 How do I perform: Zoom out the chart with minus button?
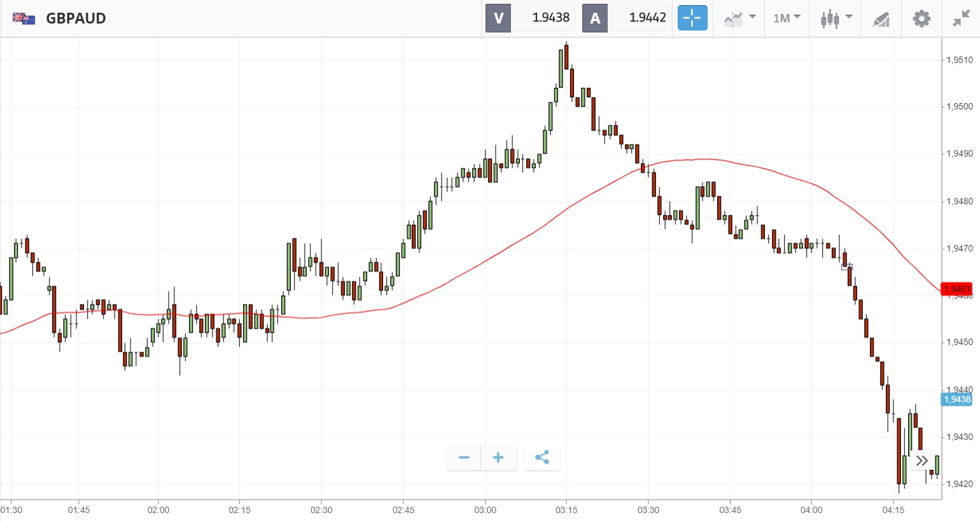click(x=464, y=458)
